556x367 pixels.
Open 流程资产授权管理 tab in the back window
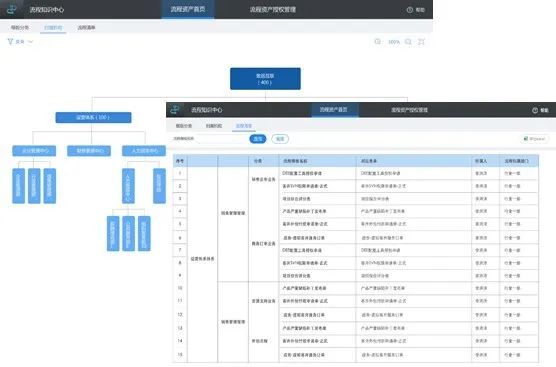[273, 10]
